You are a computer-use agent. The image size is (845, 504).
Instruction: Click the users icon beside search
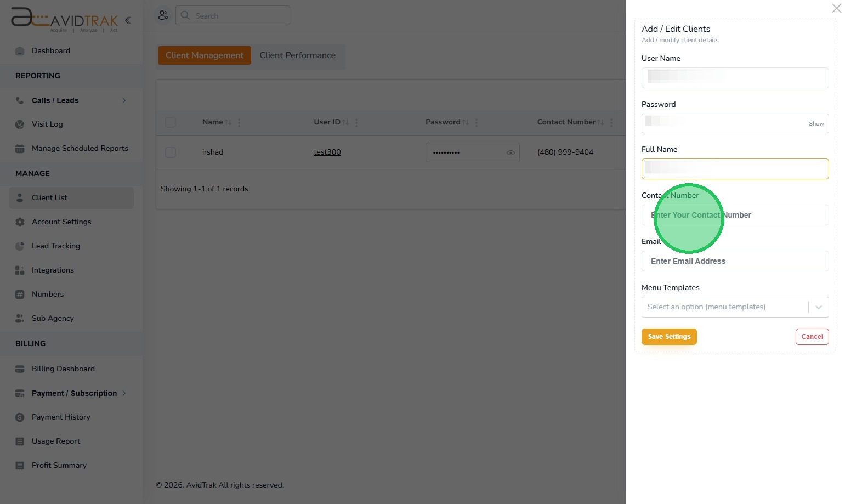(x=163, y=15)
